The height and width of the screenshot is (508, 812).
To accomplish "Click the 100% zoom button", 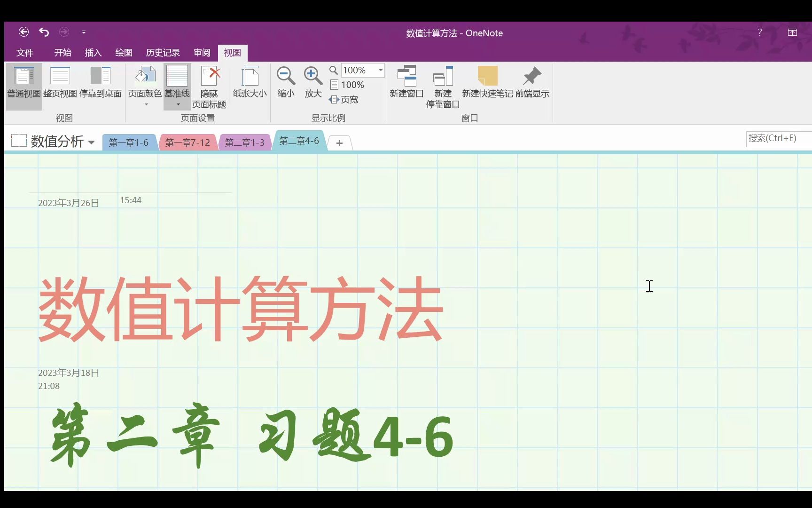I will (x=347, y=85).
